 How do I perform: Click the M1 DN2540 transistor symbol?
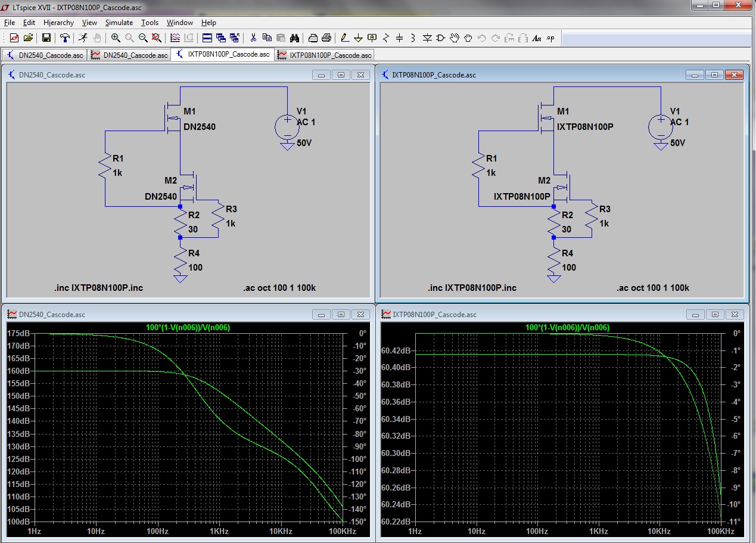pyautogui.click(x=173, y=119)
